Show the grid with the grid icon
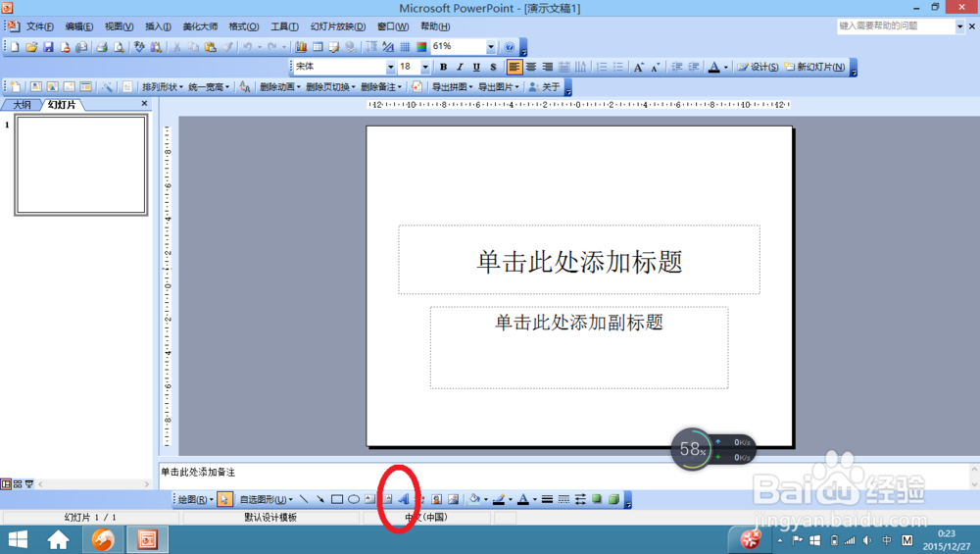980x554 pixels. pyautogui.click(x=405, y=47)
